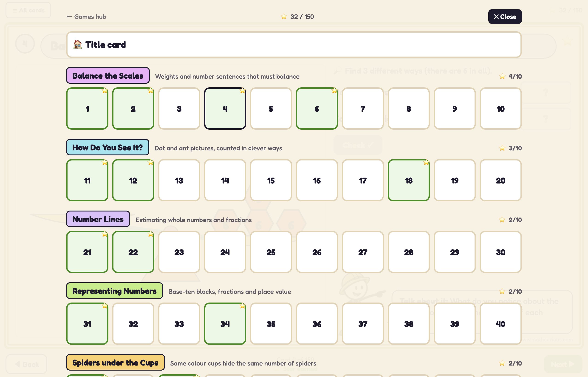Open card 10
588x377 pixels.
[x=501, y=109]
